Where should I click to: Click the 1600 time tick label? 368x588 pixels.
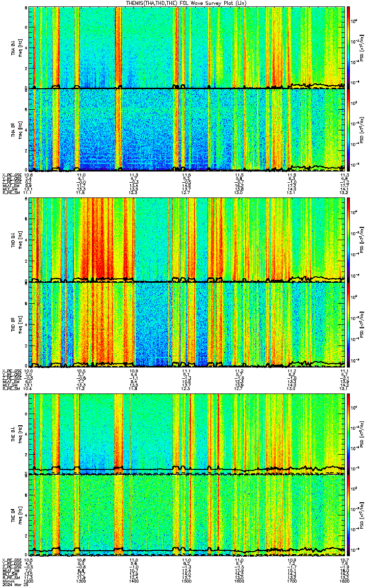[x=239, y=581]
